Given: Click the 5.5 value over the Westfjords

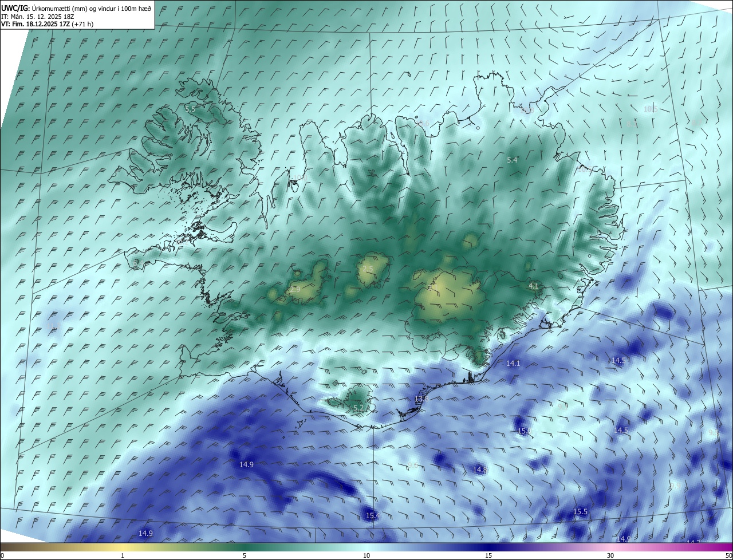Looking at the screenshot, I should (190, 108).
